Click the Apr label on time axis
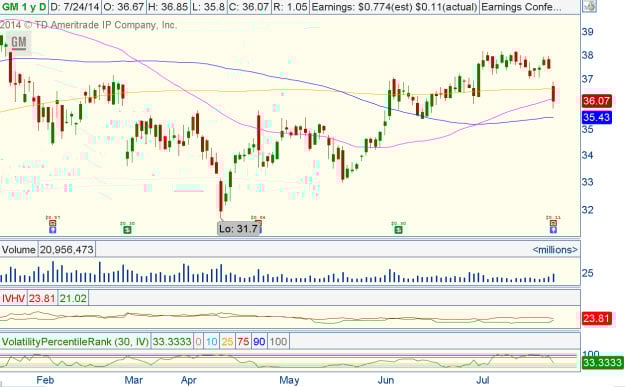This screenshot has height=387, width=625. click(189, 380)
